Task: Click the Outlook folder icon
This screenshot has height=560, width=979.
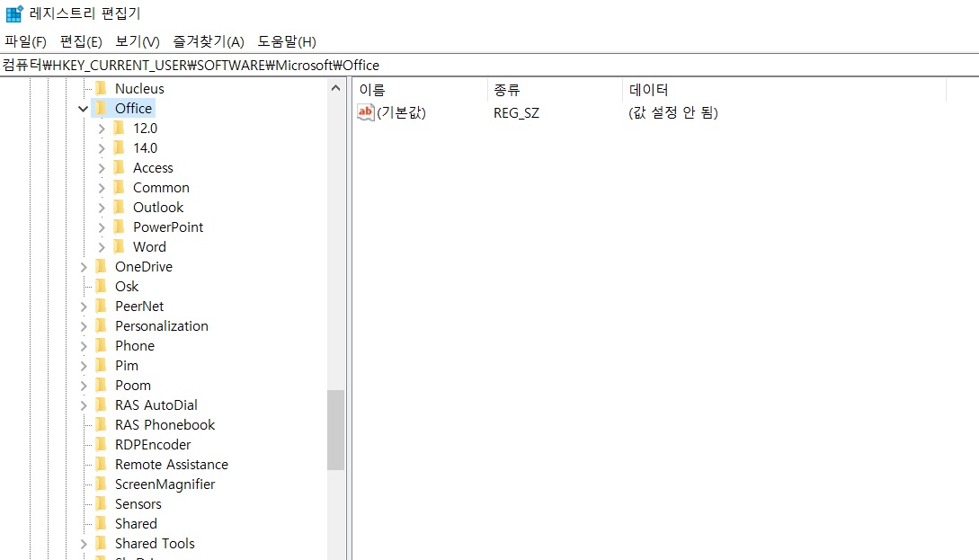Action: 120,208
